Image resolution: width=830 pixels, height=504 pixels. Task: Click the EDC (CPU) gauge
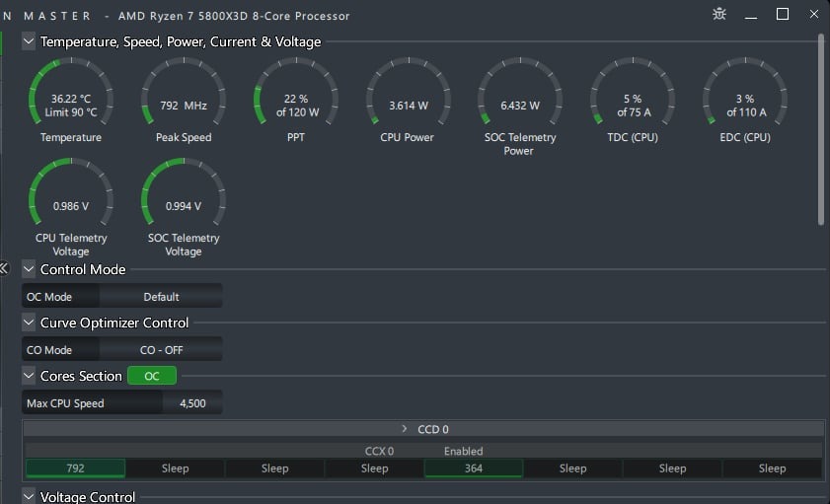tap(744, 99)
